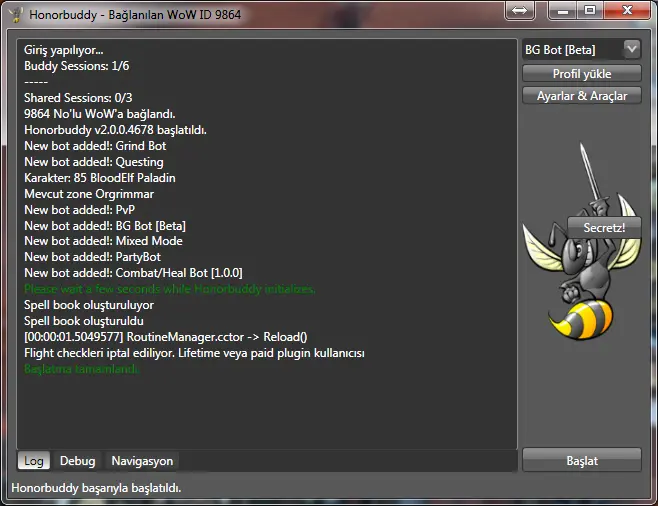Open the BG Bot [Beta] bot selector

pos(581,49)
